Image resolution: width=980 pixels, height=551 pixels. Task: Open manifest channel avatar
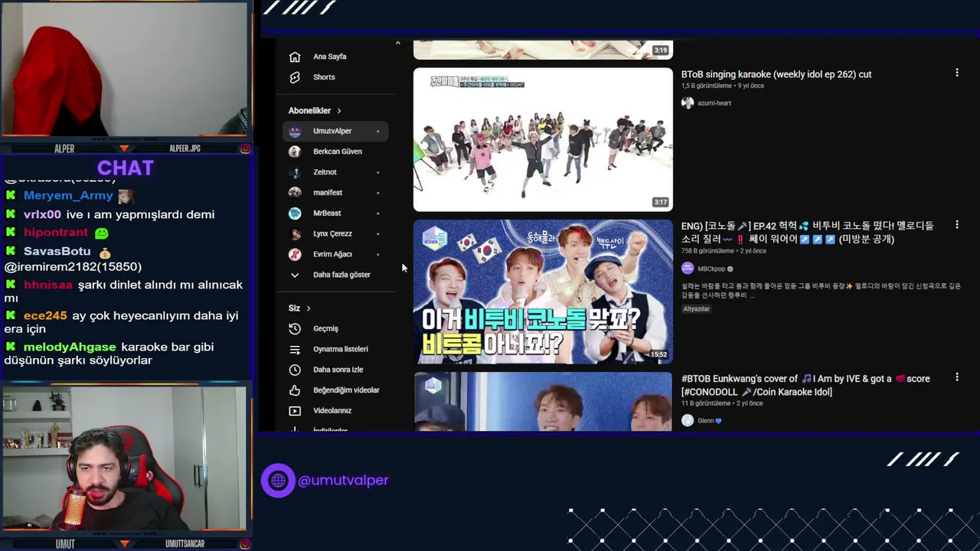[x=295, y=193]
